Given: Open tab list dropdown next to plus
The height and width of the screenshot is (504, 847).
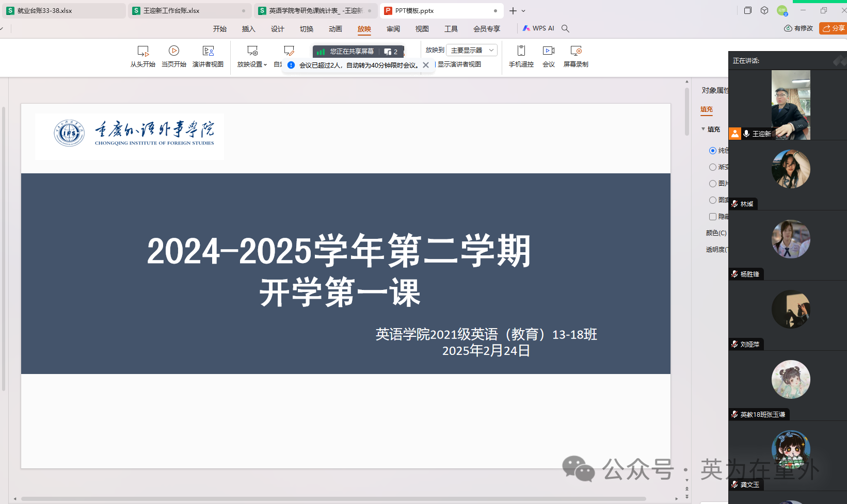Looking at the screenshot, I should coord(523,11).
